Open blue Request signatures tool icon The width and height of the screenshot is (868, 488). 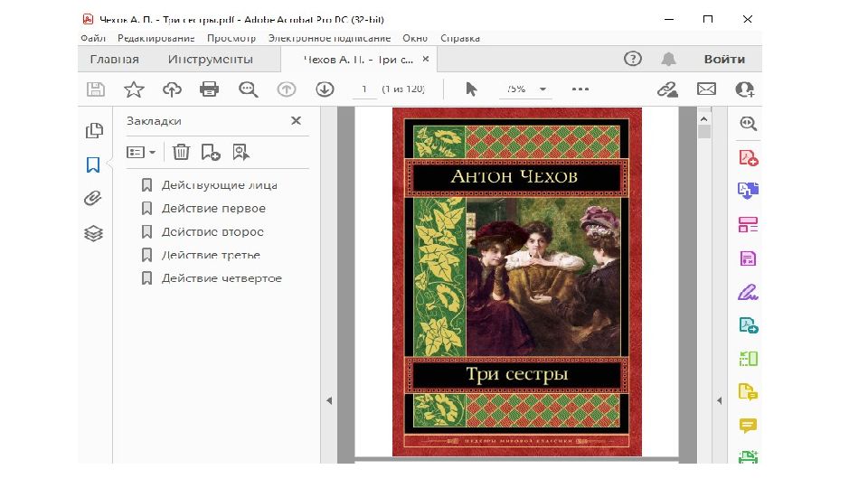coord(749,325)
